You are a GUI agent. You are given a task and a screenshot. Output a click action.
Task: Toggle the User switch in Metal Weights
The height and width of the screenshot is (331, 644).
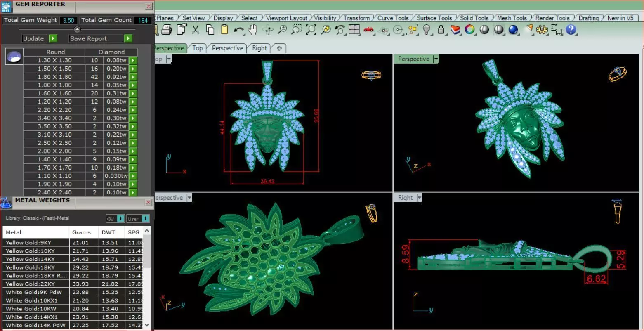[x=138, y=218]
